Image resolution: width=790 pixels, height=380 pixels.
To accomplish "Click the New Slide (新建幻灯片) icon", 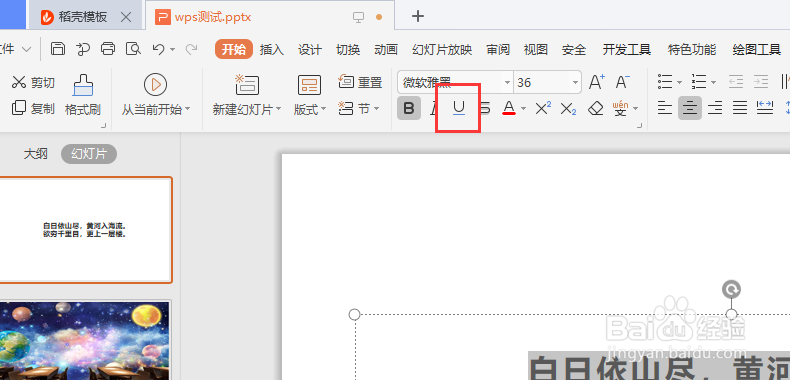I will click(247, 85).
